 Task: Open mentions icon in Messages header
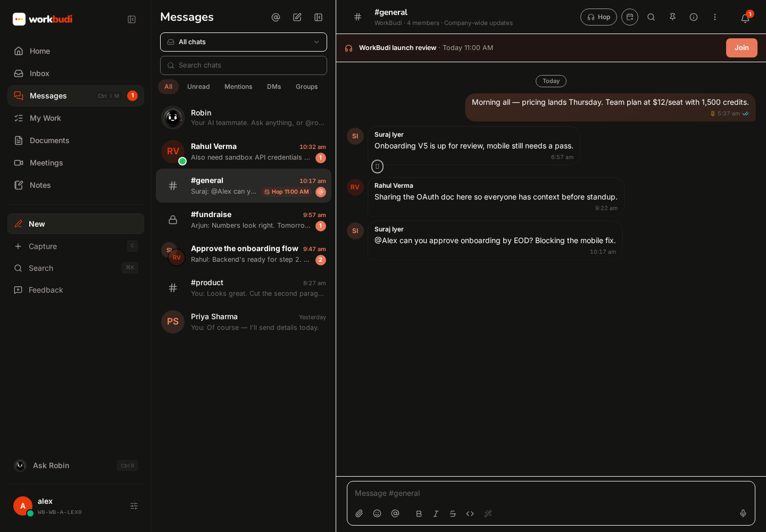tap(276, 18)
